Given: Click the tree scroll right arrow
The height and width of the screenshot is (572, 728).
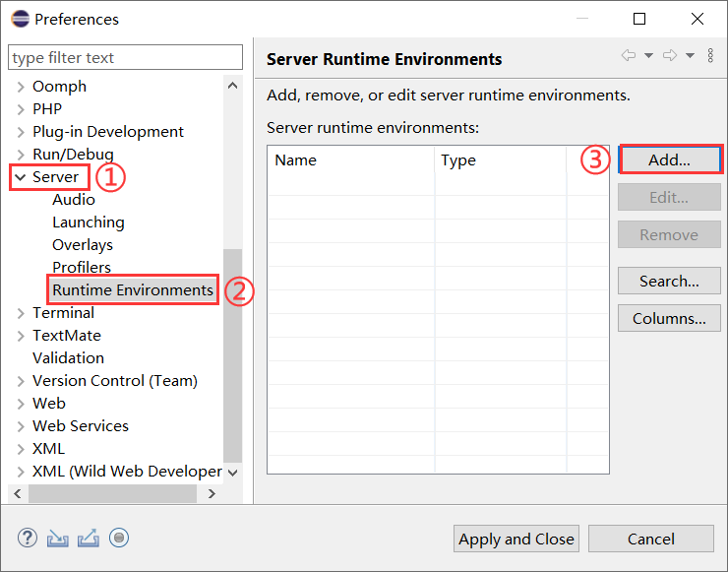Looking at the screenshot, I should 212,493.
